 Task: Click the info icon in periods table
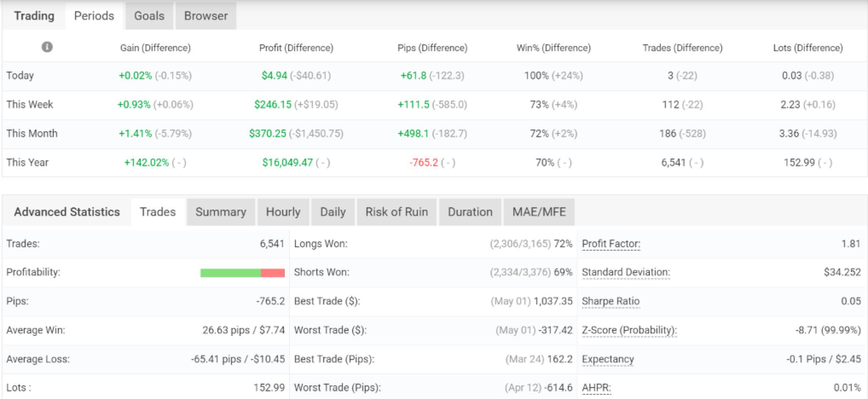point(47,47)
